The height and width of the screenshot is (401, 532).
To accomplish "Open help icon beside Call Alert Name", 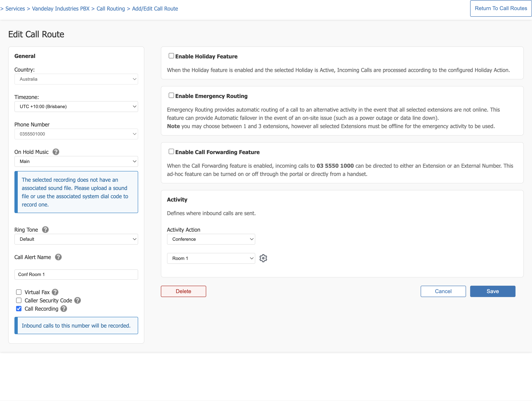I will coord(58,257).
